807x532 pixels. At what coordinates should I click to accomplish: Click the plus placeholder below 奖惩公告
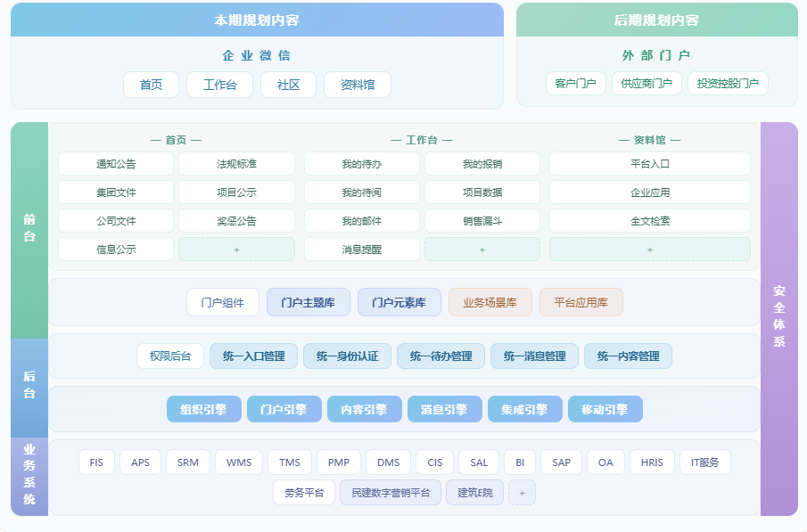pos(236,250)
